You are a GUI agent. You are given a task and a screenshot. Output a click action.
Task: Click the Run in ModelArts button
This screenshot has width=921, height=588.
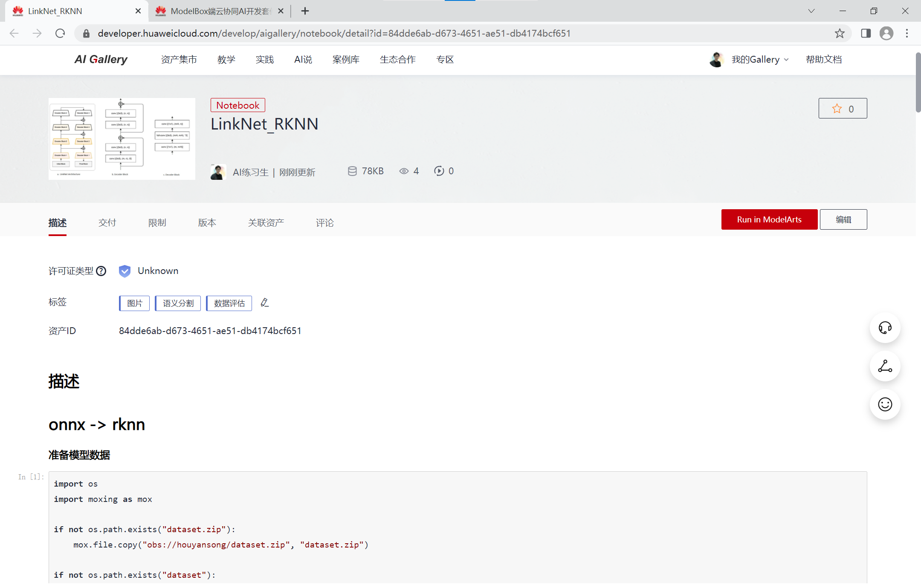point(769,219)
